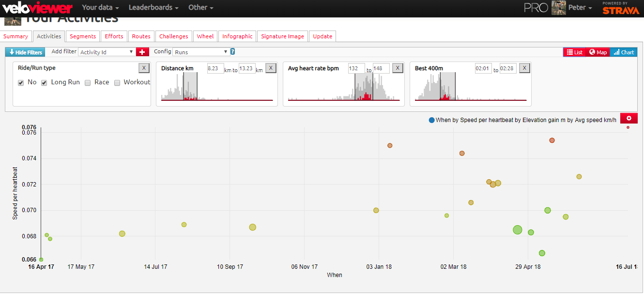Open the Wheel tab
This screenshot has width=644, height=294.
[x=205, y=36]
